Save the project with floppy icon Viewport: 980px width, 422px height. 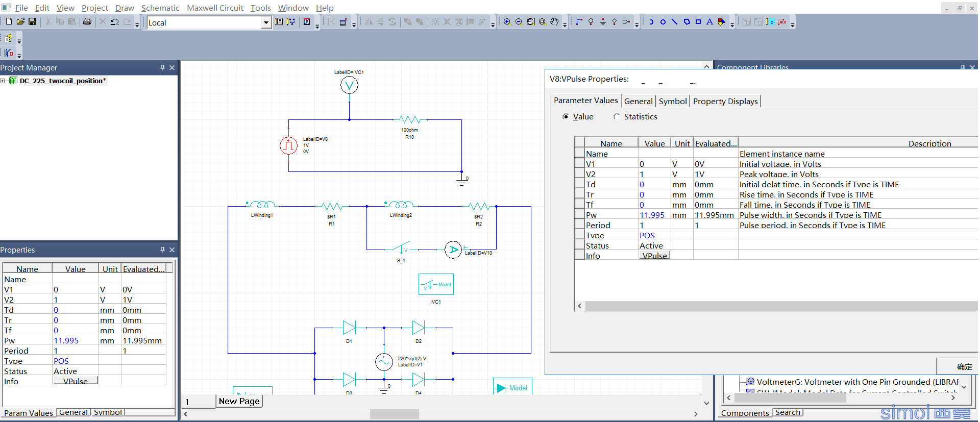32,21
